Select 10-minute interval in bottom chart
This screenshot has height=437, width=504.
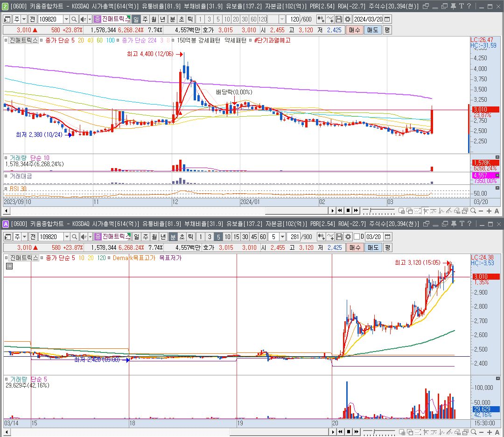tap(227, 237)
